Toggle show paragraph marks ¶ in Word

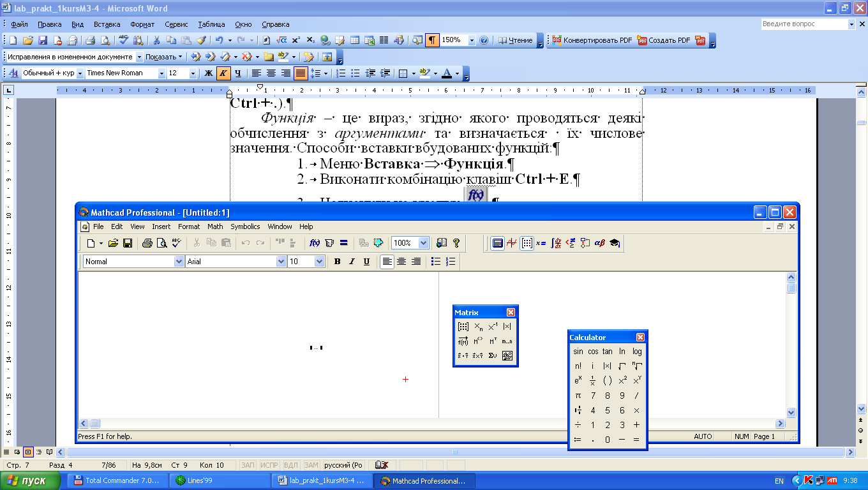(433, 40)
